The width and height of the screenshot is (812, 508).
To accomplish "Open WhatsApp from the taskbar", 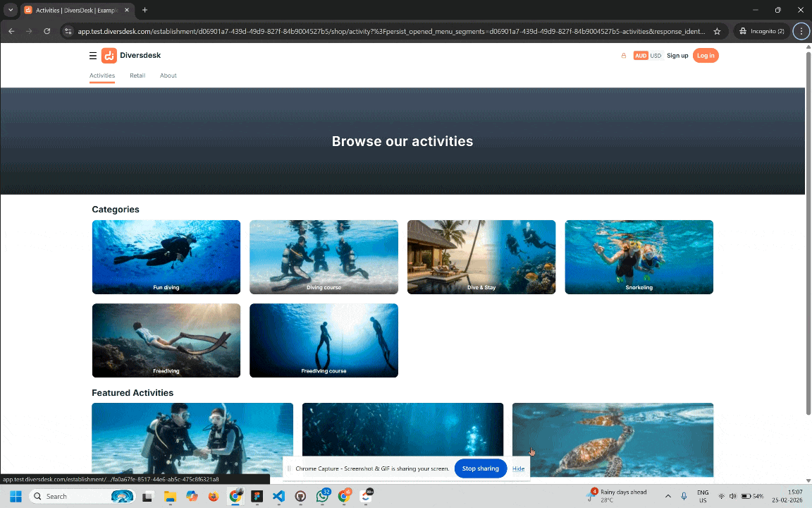I will [x=322, y=496].
